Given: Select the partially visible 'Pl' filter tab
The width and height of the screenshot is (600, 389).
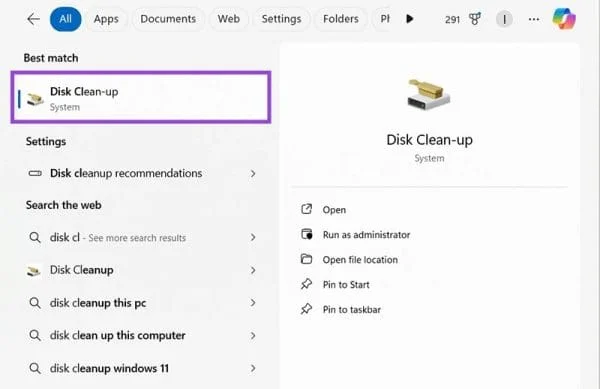Looking at the screenshot, I should pyautogui.click(x=384, y=19).
